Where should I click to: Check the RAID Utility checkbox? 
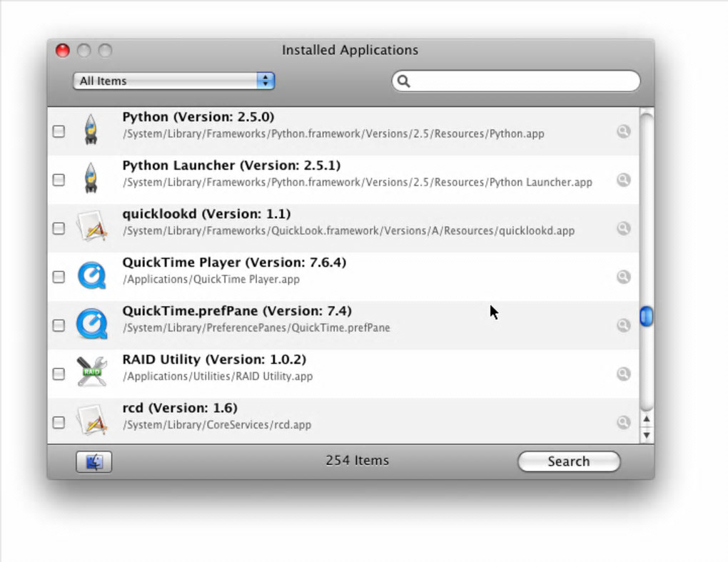tap(59, 374)
